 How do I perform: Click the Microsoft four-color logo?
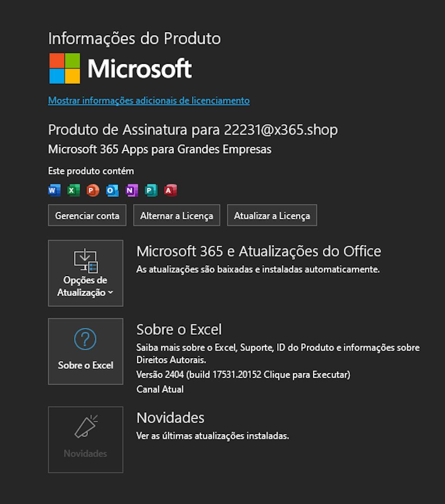[x=65, y=68]
